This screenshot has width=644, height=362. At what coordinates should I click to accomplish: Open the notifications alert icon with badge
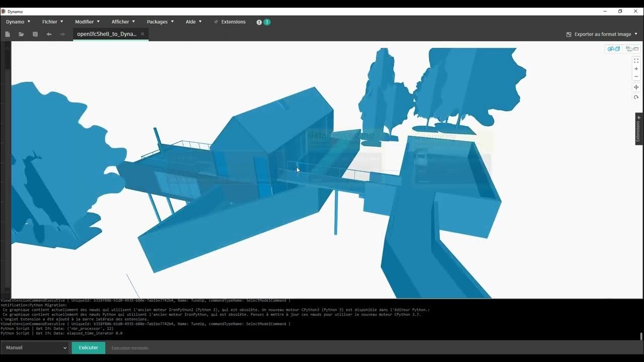(263, 22)
